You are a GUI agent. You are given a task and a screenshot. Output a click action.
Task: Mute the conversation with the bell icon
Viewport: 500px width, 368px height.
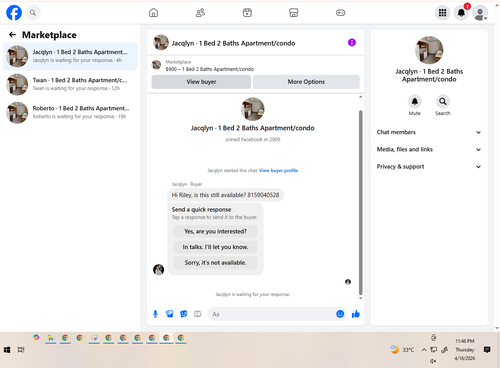[x=415, y=101]
